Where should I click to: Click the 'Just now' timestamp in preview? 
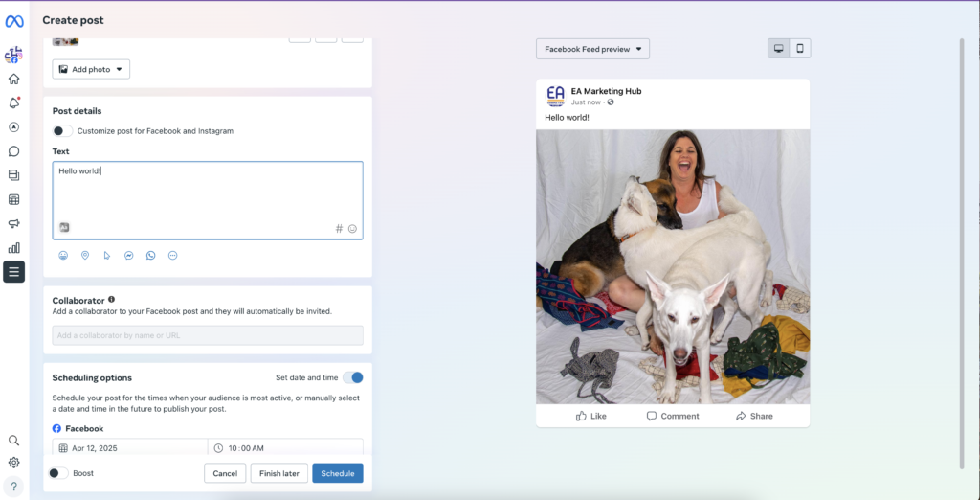586,102
